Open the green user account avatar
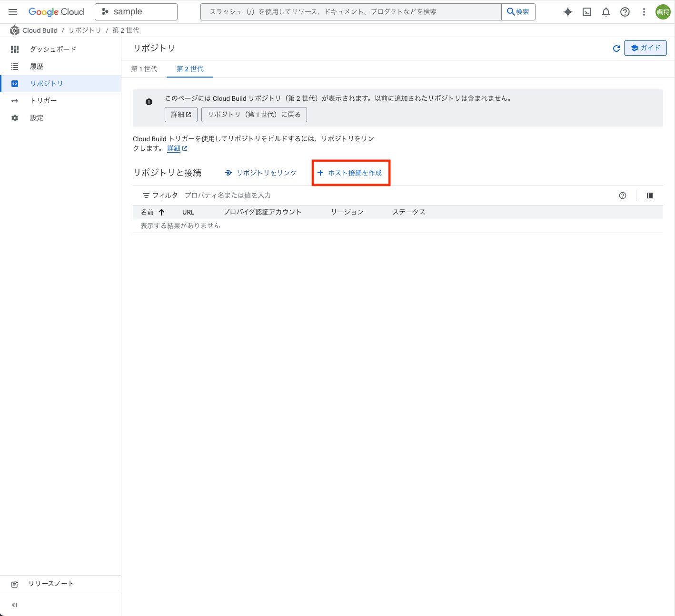The image size is (675, 616). click(x=663, y=12)
